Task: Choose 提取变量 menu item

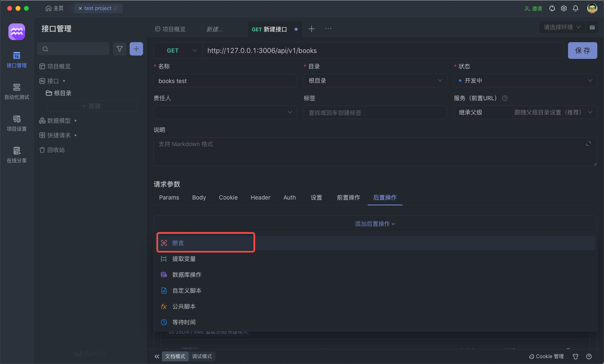Action: (375, 259)
